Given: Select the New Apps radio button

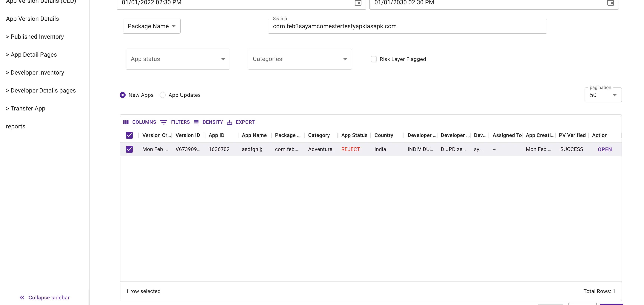Looking at the screenshot, I should click(x=122, y=95).
